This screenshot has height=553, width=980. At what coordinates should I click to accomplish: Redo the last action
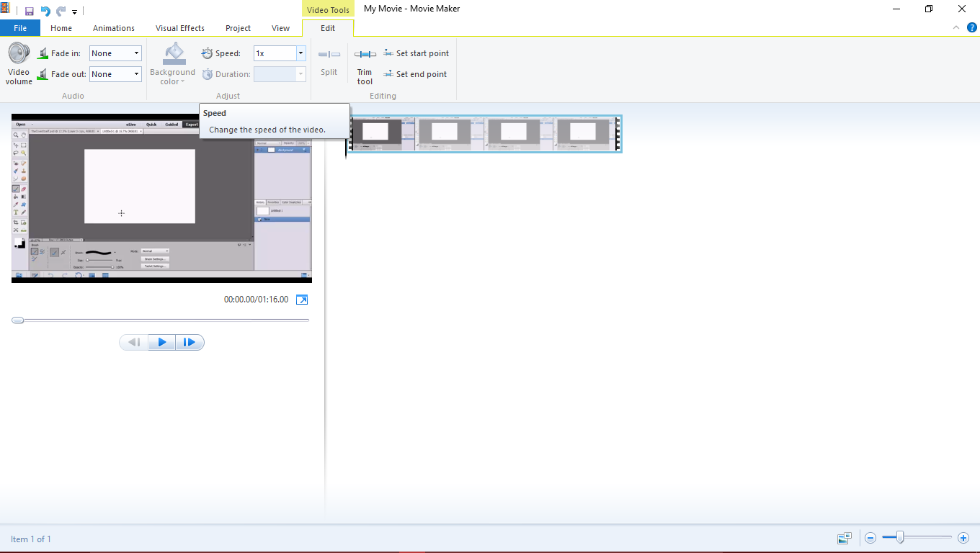tap(61, 11)
